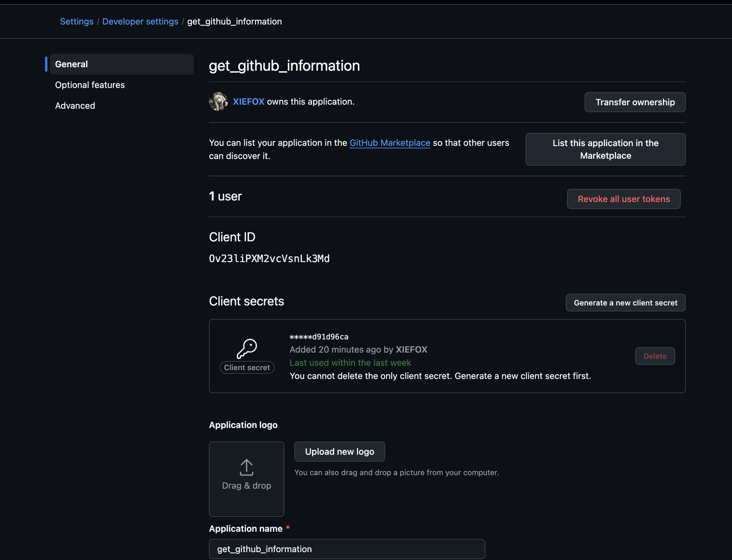The image size is (732, 560).
Task: Click the Client secret label badge
Action: pos(247,367)
